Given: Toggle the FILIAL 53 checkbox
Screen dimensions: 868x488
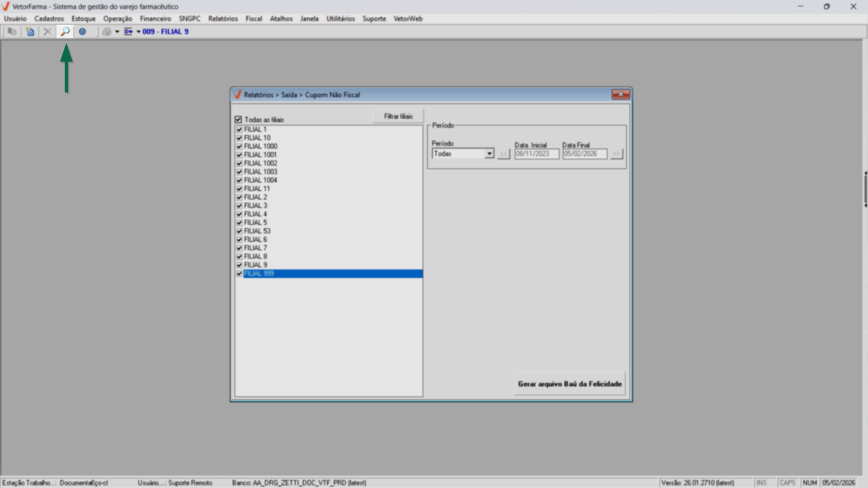Looking at the screenshot, I should (x=240, y=231).
